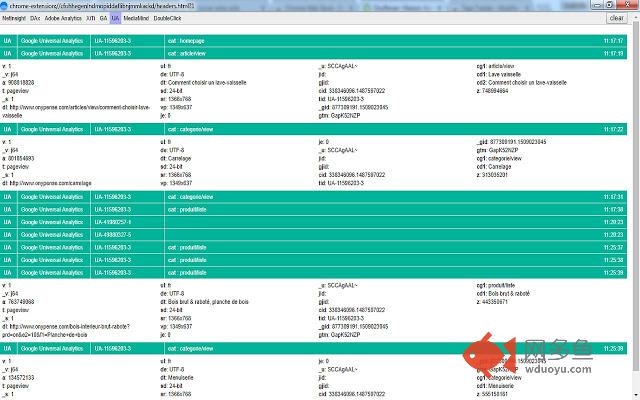Click 'a: 134572133' parameter
Image resolution: width=640 pixels, height=400 pixels.
click(x=18, y=378)
